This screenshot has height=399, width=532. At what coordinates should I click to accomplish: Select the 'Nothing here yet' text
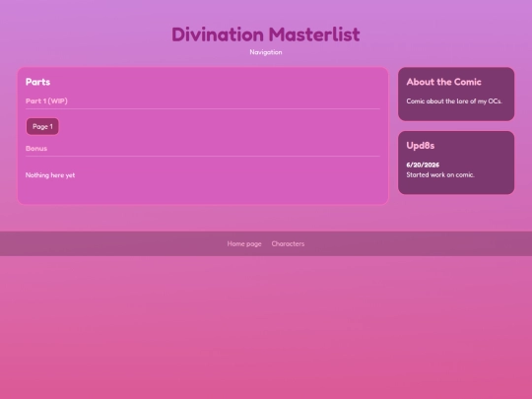50,175
